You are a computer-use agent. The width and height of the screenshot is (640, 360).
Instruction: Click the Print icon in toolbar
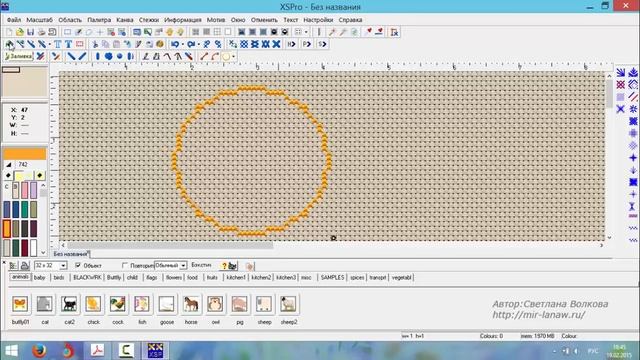pyautogui.click(x=41, y=32)
